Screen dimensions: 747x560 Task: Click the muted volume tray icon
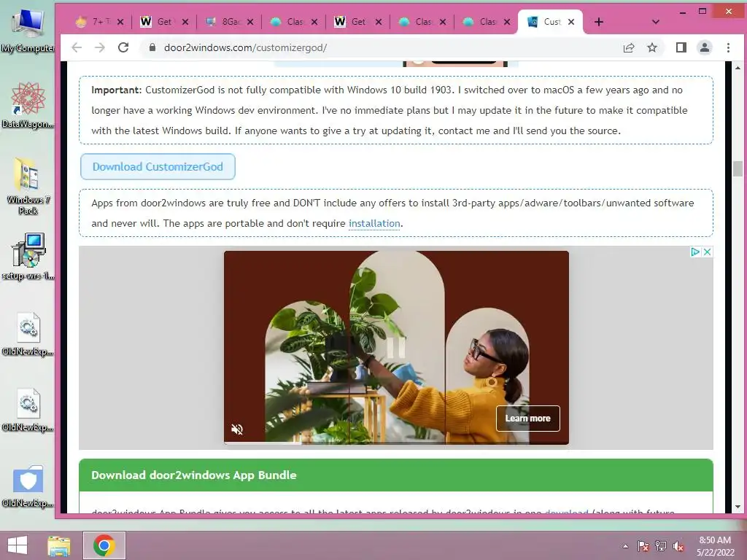coord(678,546)
